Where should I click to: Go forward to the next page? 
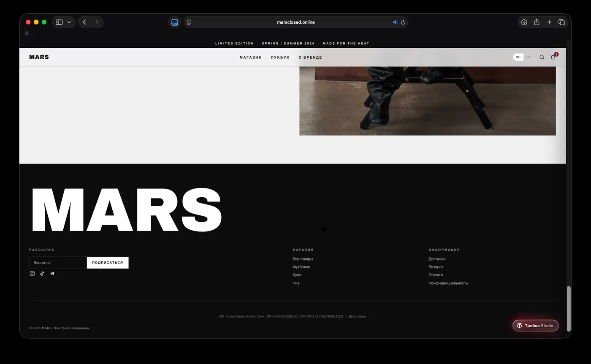[x=97, y=22]
